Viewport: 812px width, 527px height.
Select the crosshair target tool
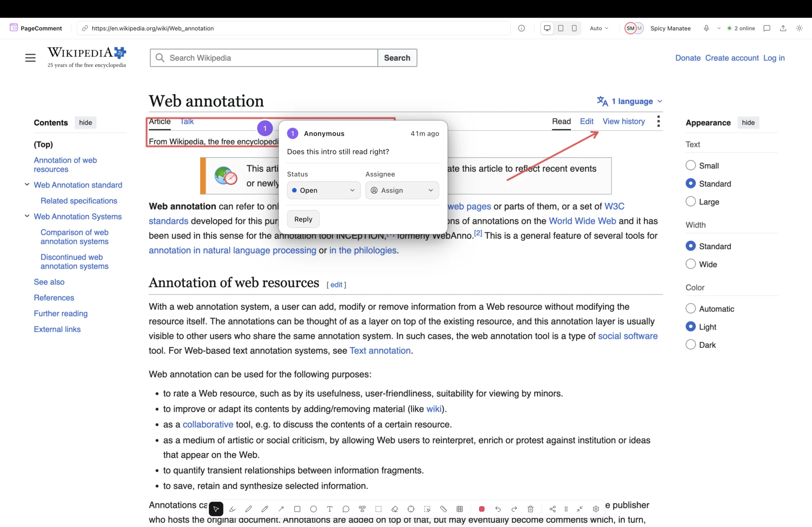411,509
